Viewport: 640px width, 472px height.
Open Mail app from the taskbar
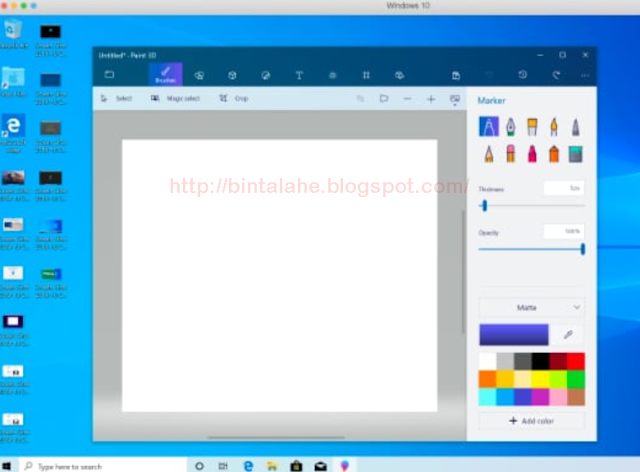pyautogui.click(x=320, y=466)
